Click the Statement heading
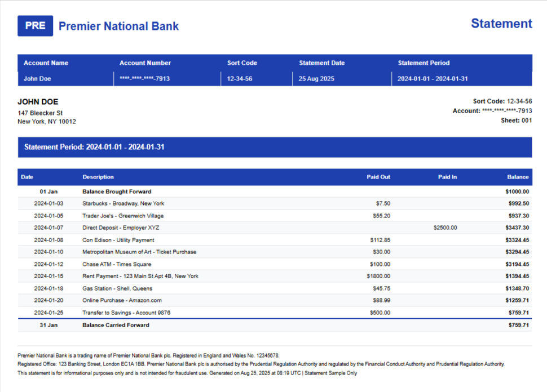Viewport: 547px width, 392px height. 501,24
